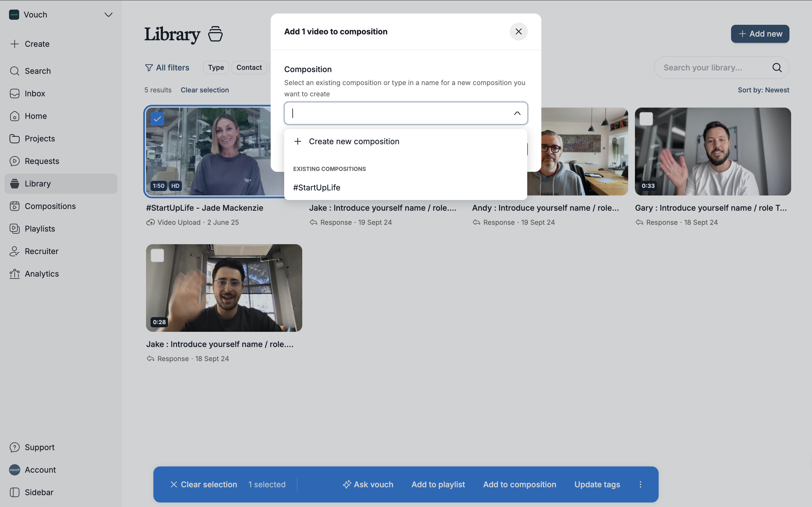812x507 pixels.
Task: Uncheck the Jade Mackenzie video checkbox
Action: pyautogui.click(x=157, y=119)
